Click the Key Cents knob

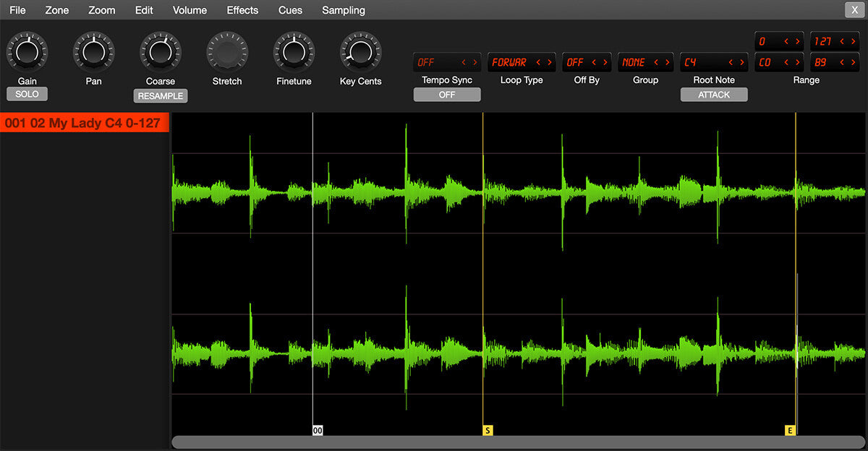coord(360,51)
